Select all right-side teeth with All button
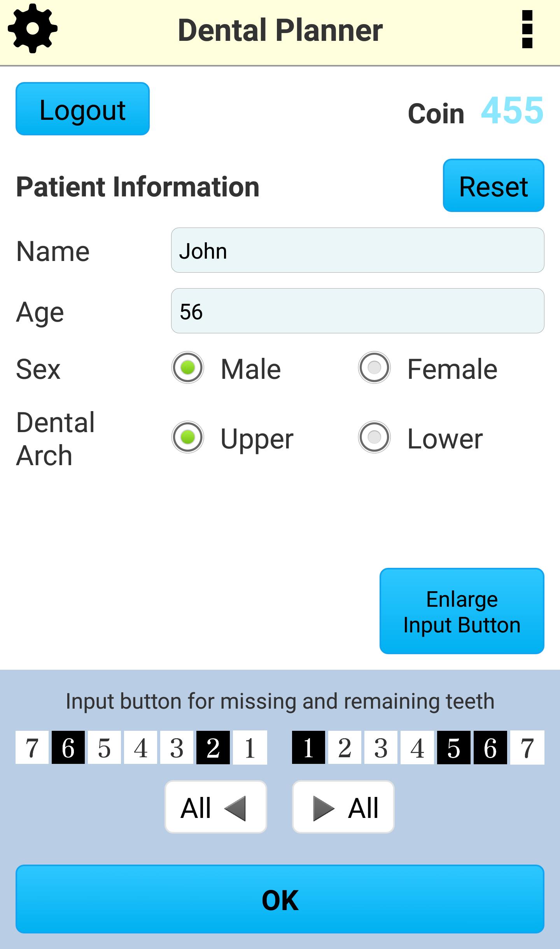 343,807
